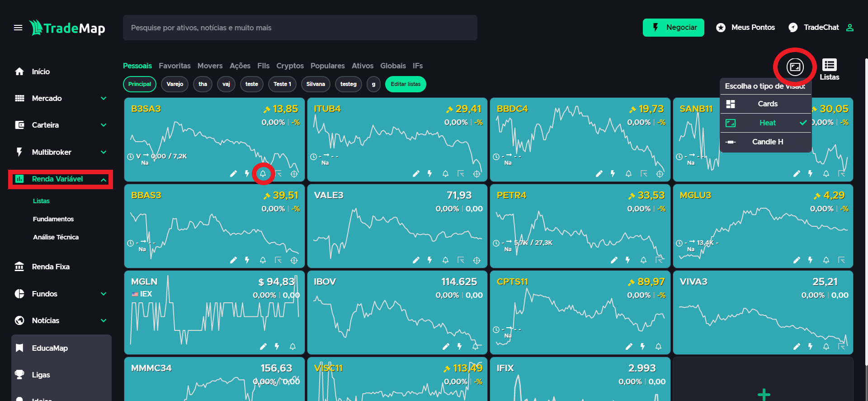Screen dimensions: 868x401
Task: Switch to the IFs tab
Action: (418, 66)
